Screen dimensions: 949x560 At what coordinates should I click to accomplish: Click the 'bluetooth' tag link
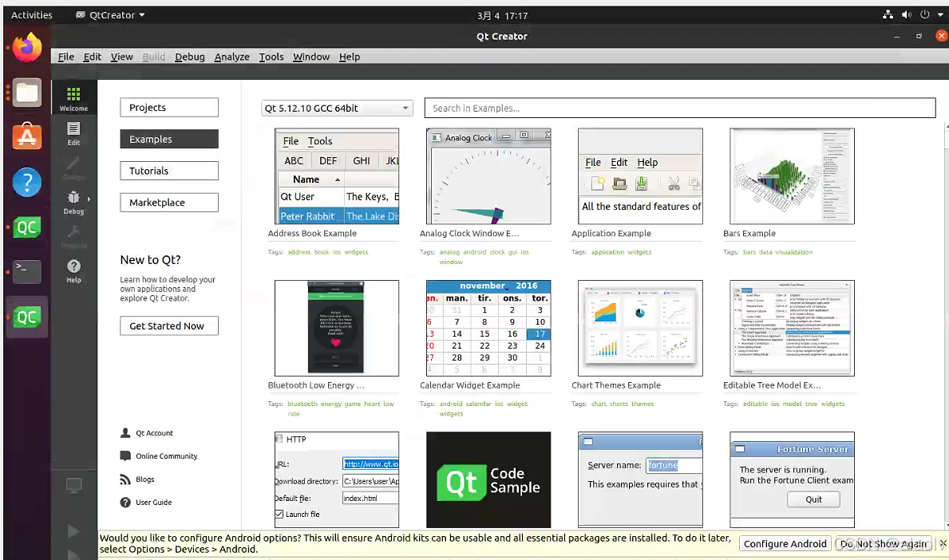[302, 404]
